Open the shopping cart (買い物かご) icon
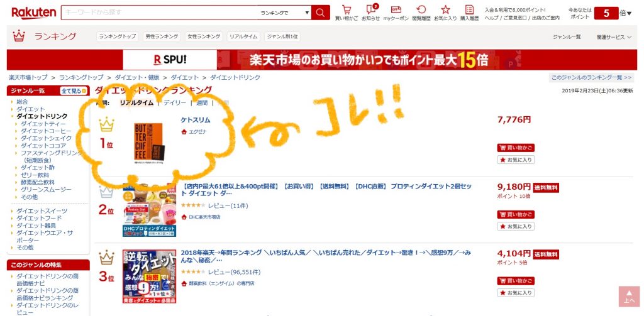Image resolution: width=644 pixels, height=316 pixels. tap(346, 11)
